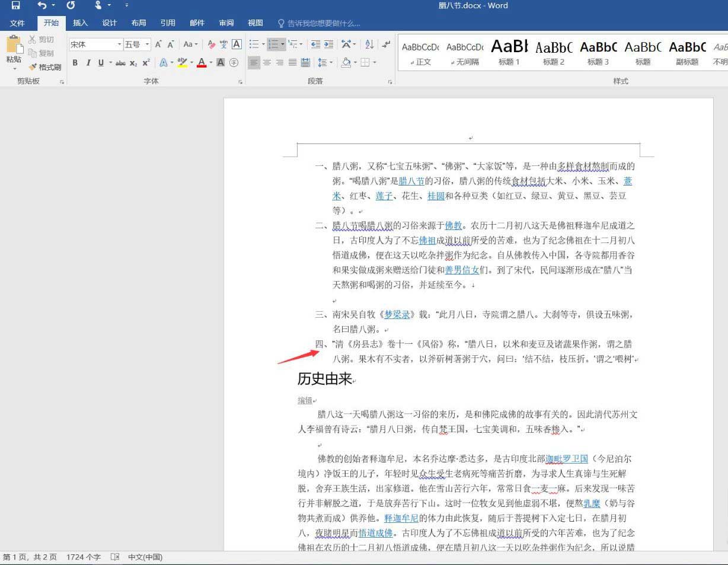
Task: Apply strikethrough formatting
Action: click(120, 62)
